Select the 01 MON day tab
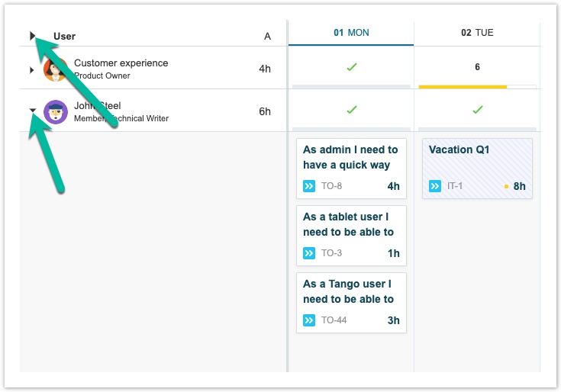Viewport: 561px width, 392px height. pyautogui.click(x=351, y=33)
